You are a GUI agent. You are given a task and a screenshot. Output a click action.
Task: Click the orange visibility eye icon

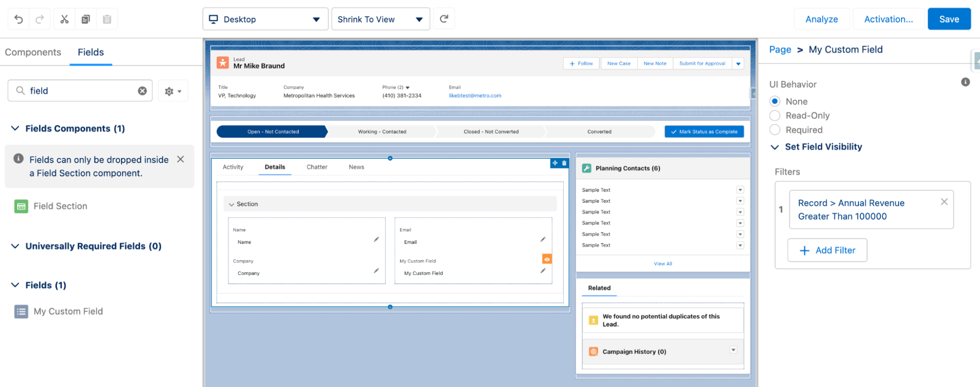point(547,259)
